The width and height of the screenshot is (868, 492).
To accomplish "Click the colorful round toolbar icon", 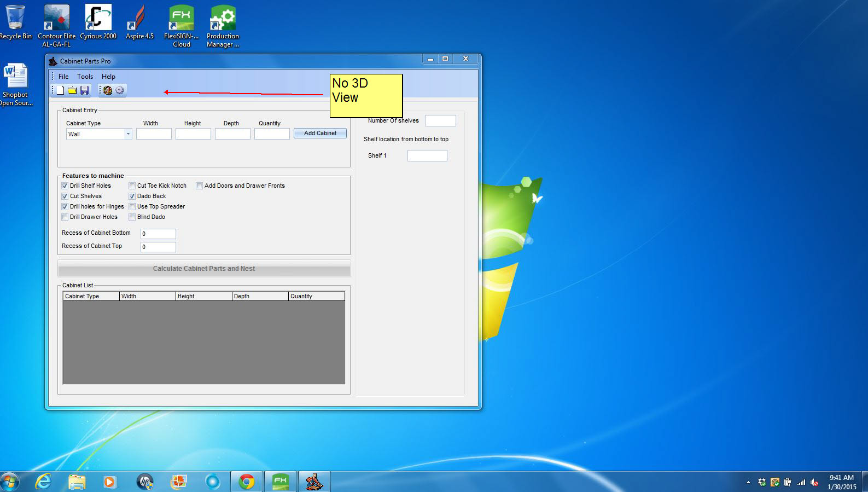I will pos(108,90).
